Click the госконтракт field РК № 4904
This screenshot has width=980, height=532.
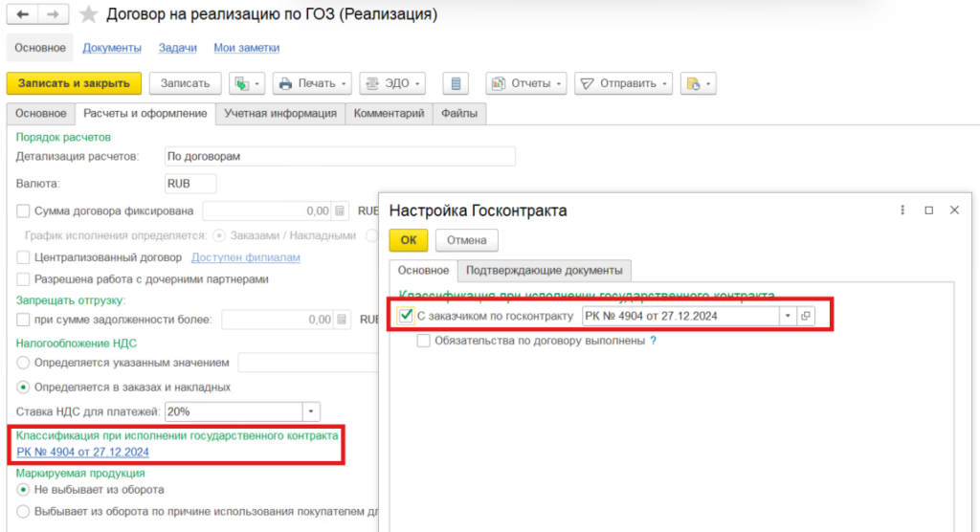[680, 317]
